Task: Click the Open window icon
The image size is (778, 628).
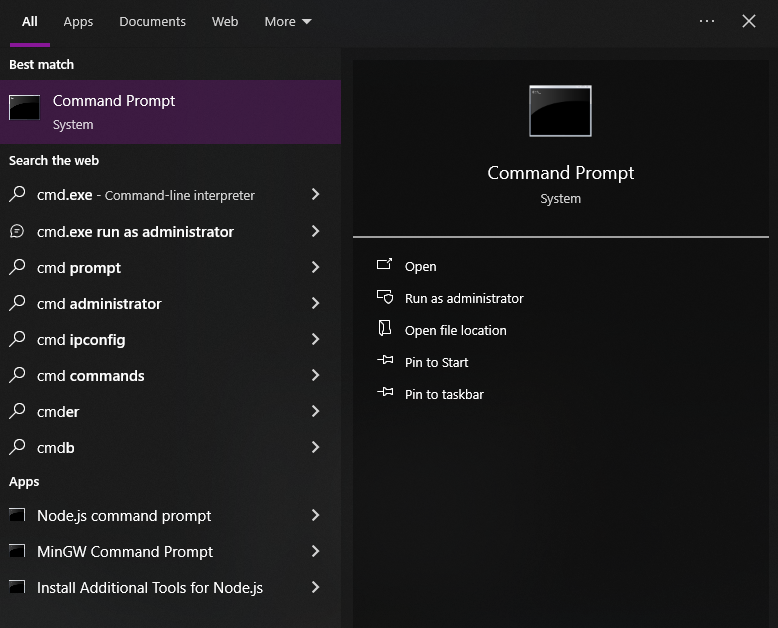Action: (x=385, y=264)
